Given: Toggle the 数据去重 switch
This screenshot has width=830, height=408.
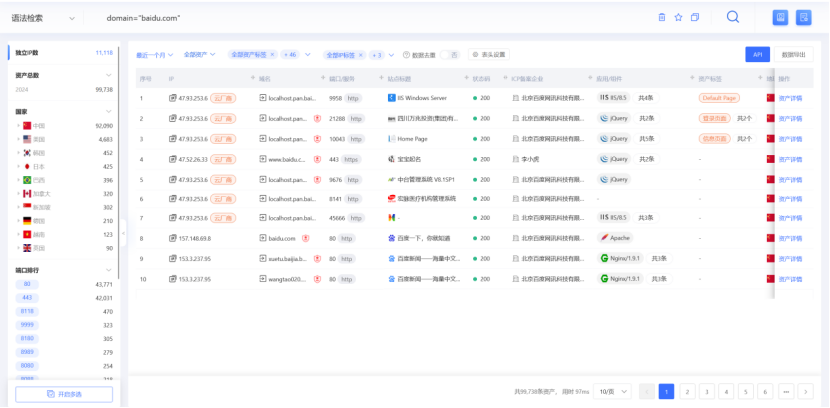Looking at the screenshot, I should tap(449, 55).
